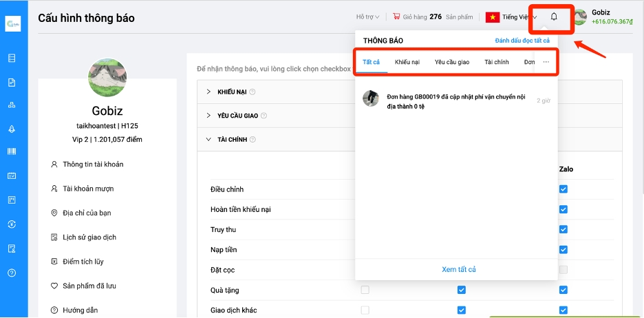
Task: Expand the KHIẾU NẠI section
Action: 208,92
